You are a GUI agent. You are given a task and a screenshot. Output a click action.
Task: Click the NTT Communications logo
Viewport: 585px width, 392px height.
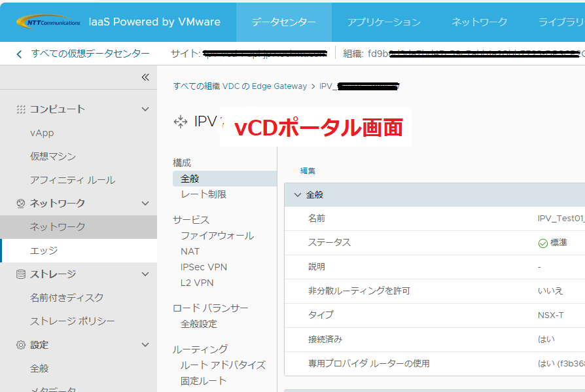pos(48,22)
